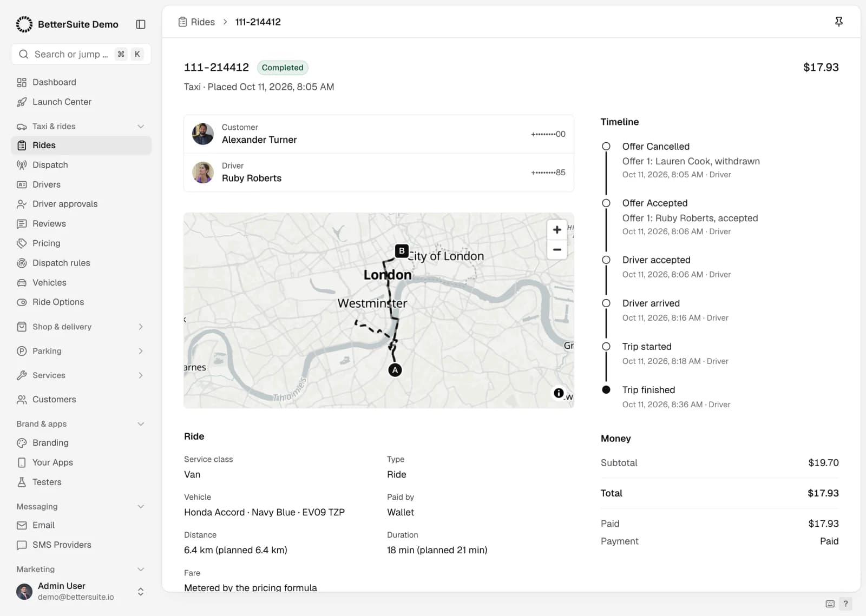Select the Trip started timeline marker
Image resolution: width=866 pixels, height=616 pixels.
pos(606,347)
